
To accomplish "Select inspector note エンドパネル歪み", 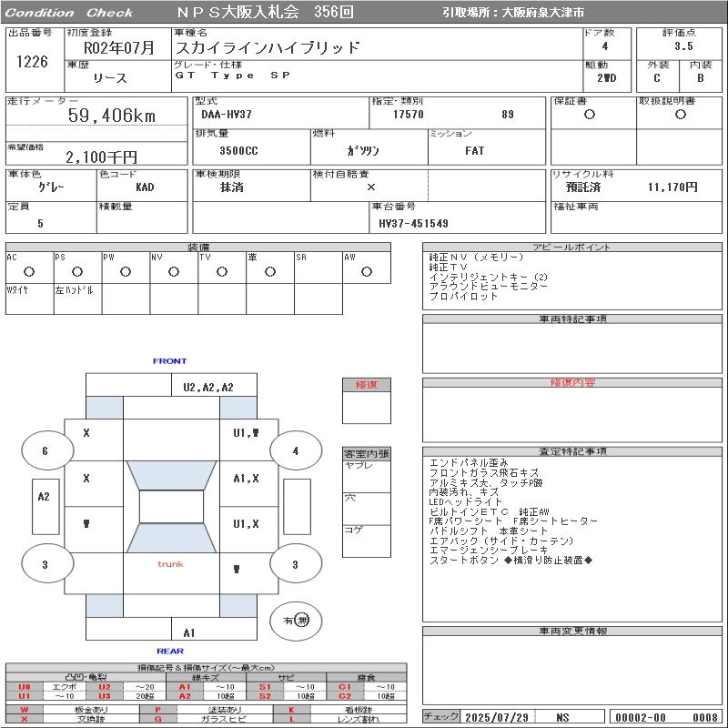I will tap(469, 463).
